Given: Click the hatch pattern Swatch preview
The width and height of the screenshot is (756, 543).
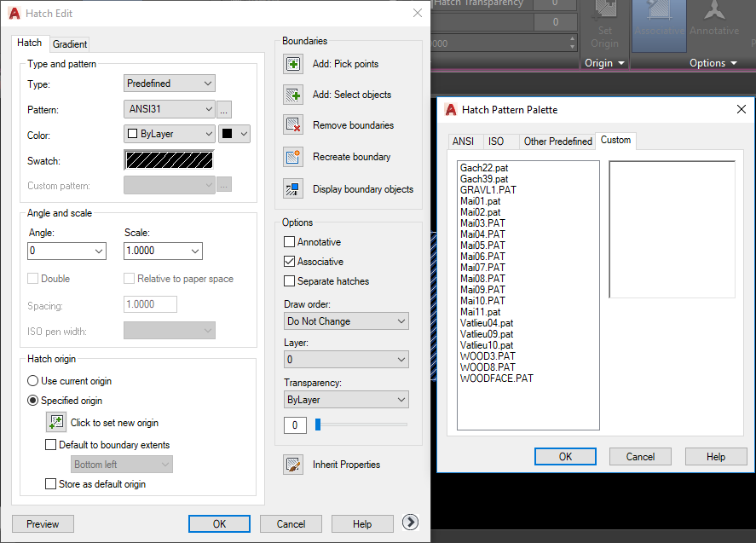Looking at the screenshot, I should coord(169,160).
